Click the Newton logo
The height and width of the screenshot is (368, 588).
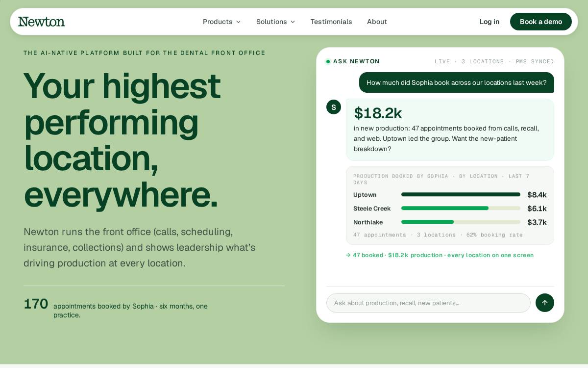coord(42,22)
